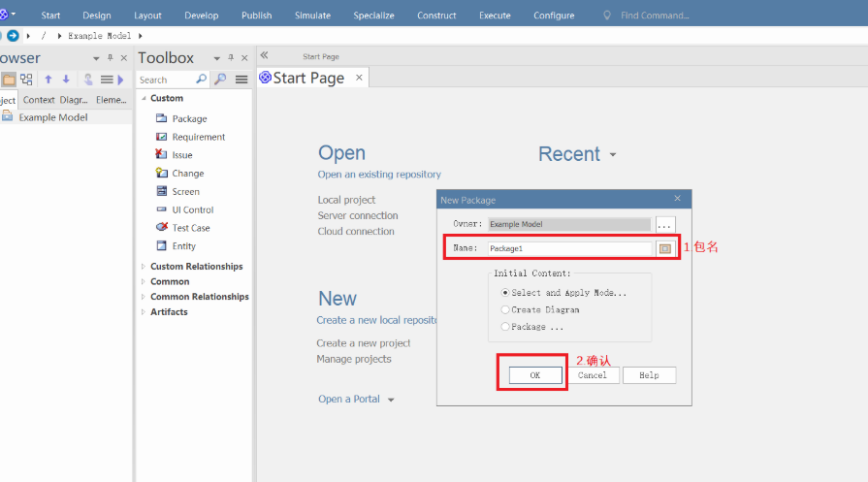Expand the Artifacts toolbox group
The image size is (868, 482).
tap(144, 311)
